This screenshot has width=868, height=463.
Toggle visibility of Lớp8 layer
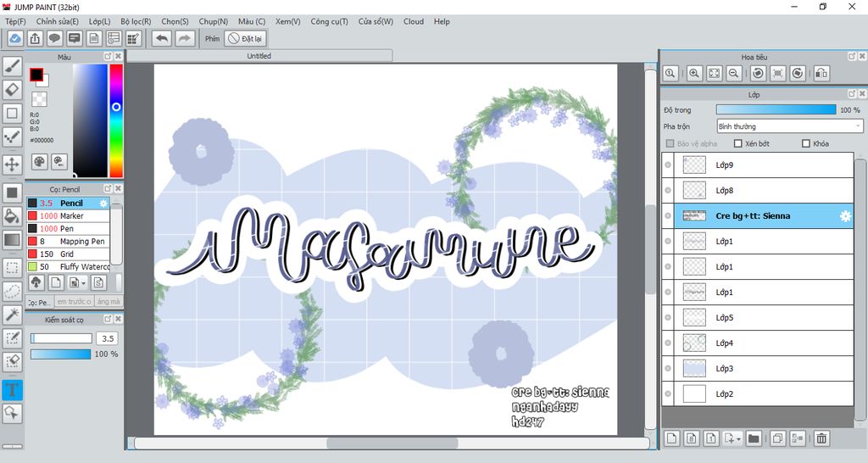coord(668,191)
